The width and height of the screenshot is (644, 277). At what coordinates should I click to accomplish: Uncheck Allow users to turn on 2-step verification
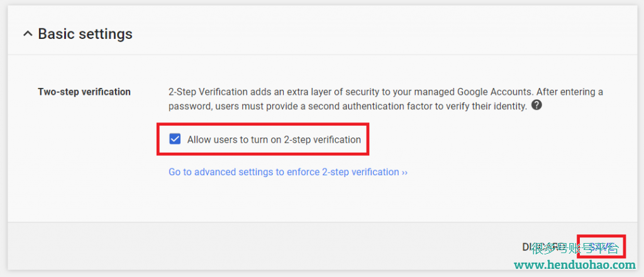175,139
